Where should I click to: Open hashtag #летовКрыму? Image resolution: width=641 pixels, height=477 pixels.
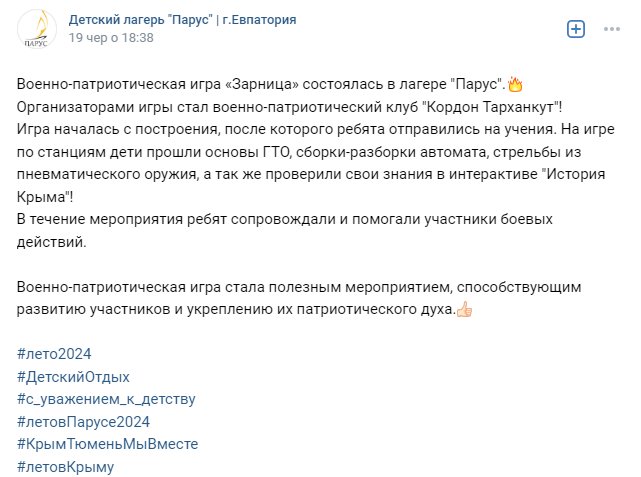65,466
